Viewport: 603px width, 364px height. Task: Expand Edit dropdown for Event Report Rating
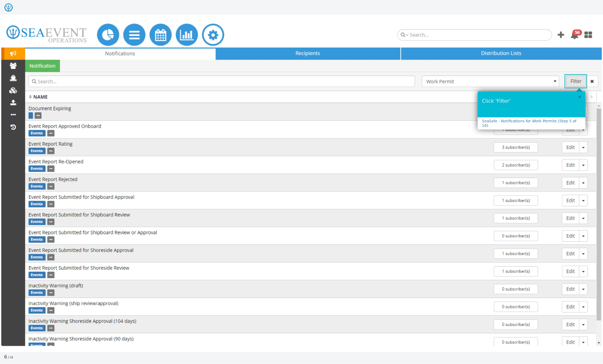click(x=583, y=147)
